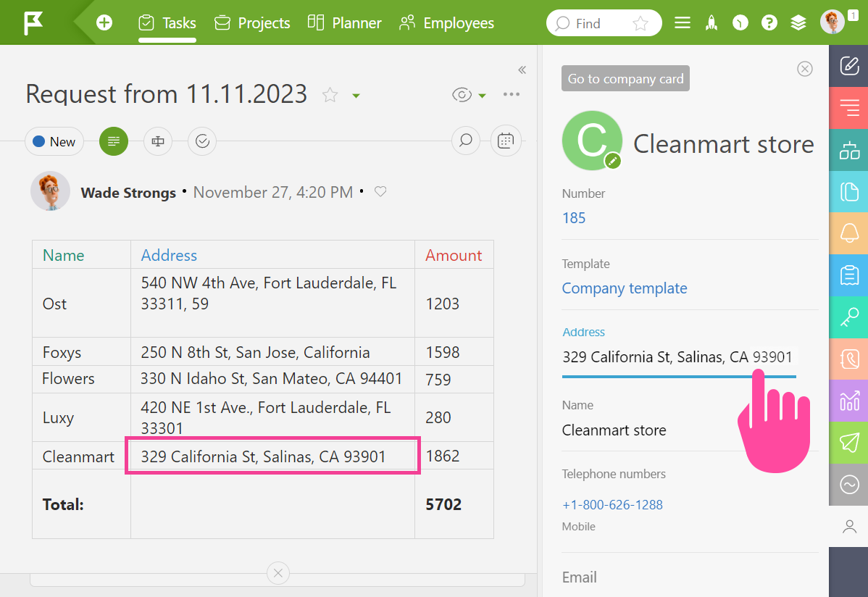Close the company side panel

pyautogui.click(x=805, y=69)
